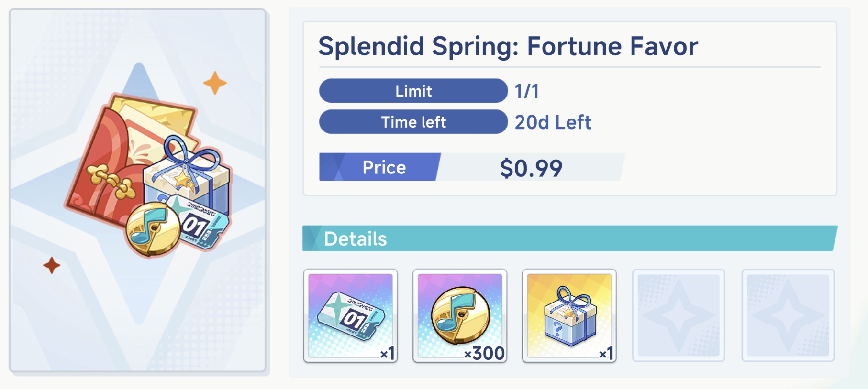
Task: Click the 1/1 purchase limit value
Action: point(527,91)
